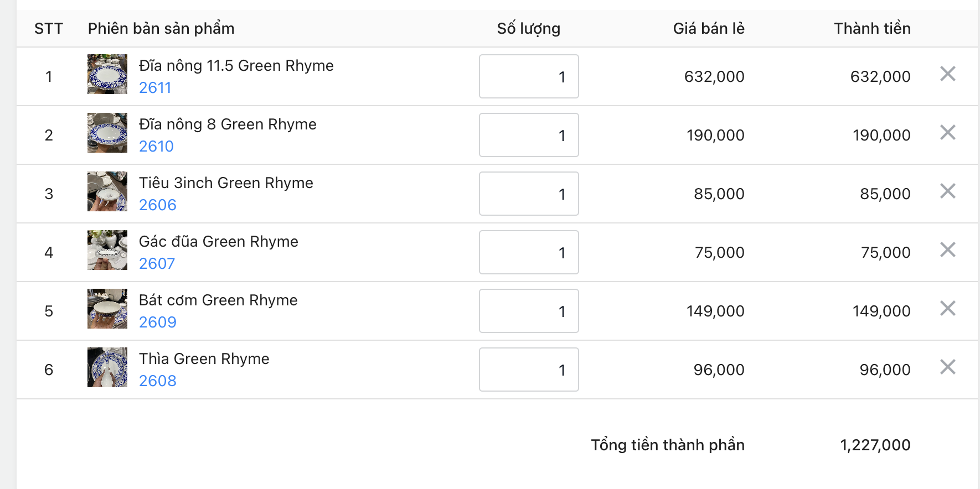Open product code link 2607

157,264
